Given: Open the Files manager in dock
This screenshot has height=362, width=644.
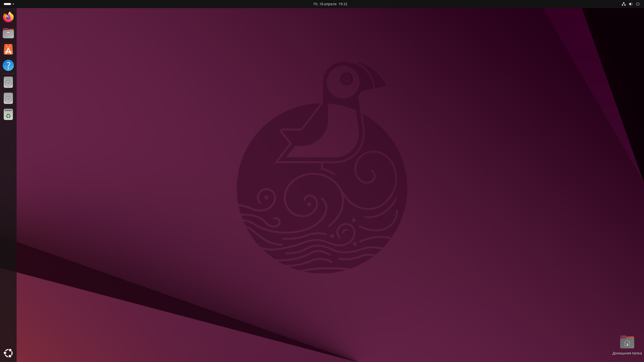Looking at the screenshot, I should 8,33.
